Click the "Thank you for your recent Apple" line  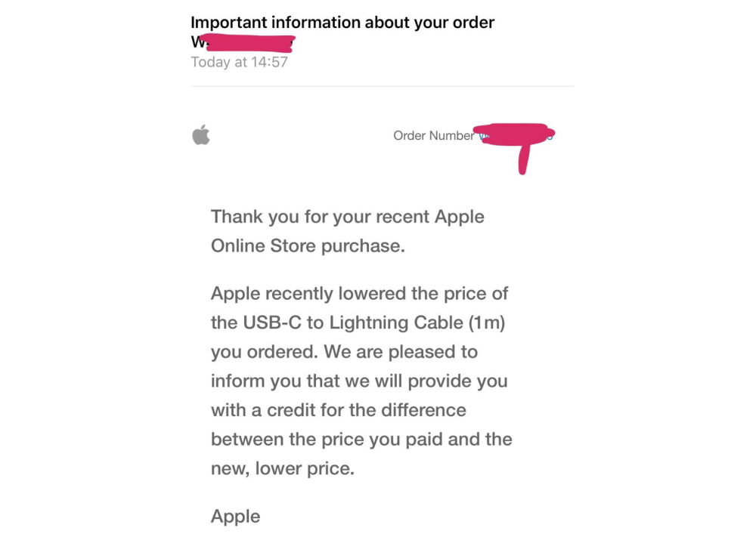point(347,217)
